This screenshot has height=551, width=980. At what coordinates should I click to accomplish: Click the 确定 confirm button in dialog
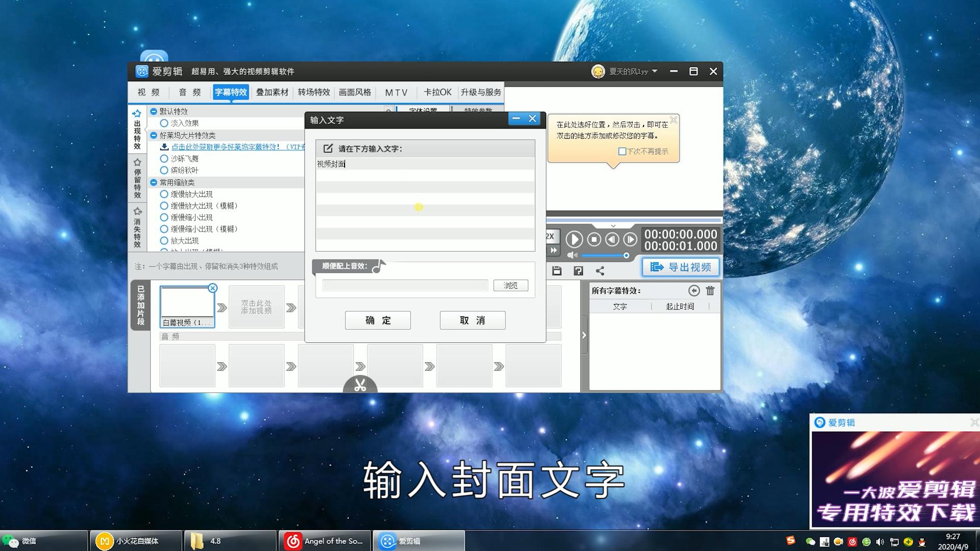378,320
